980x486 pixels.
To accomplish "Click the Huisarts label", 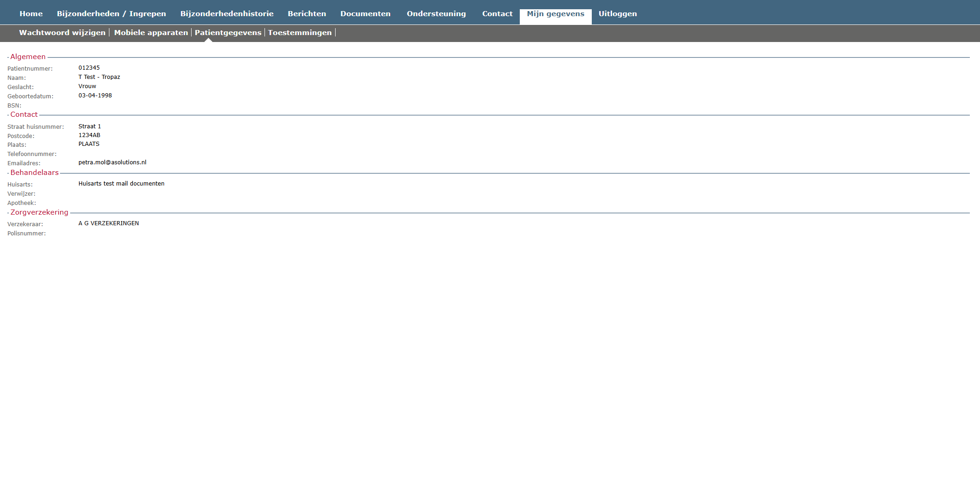I will coord(20,185).
